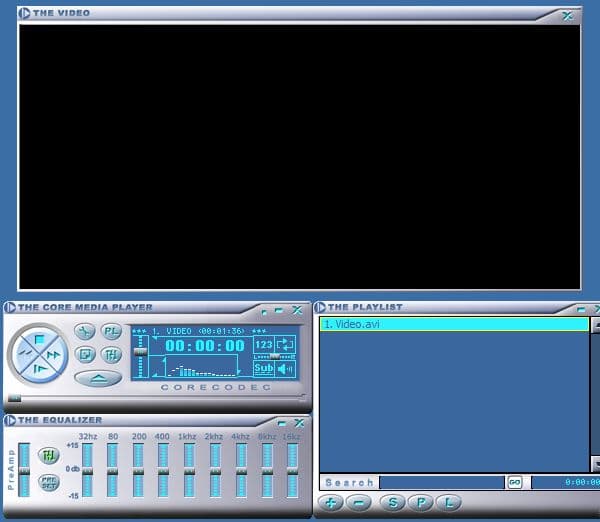Toggle the repeat loop icon in the display

tap(285, 344)
